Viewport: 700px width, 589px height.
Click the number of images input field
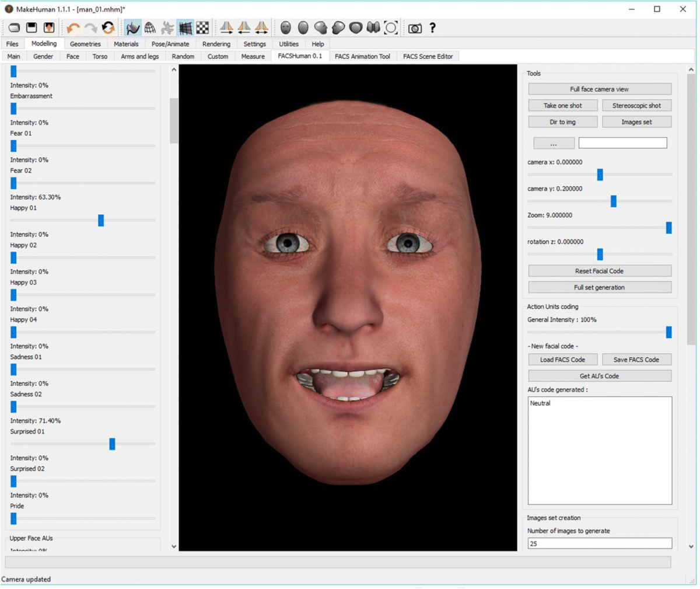tap(599, 543)
